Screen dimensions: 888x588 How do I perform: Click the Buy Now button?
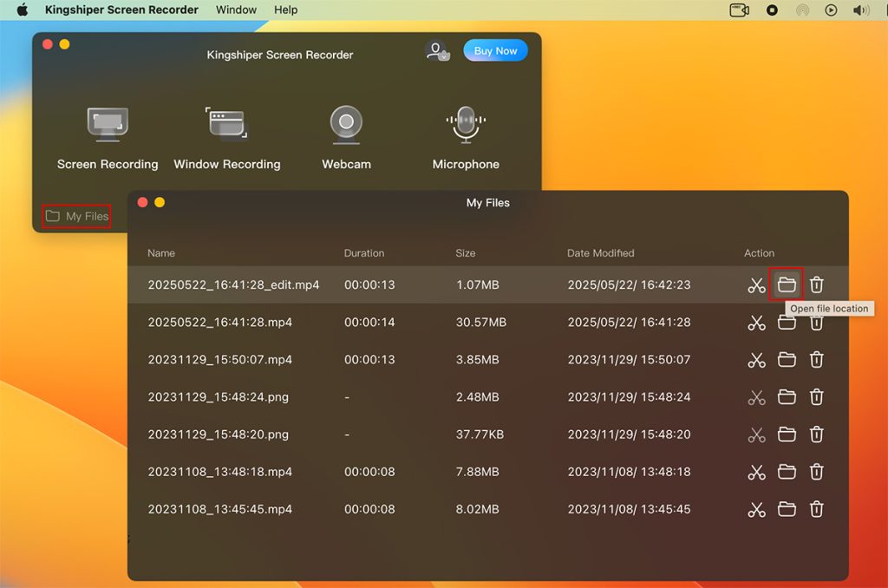point(495,51)
